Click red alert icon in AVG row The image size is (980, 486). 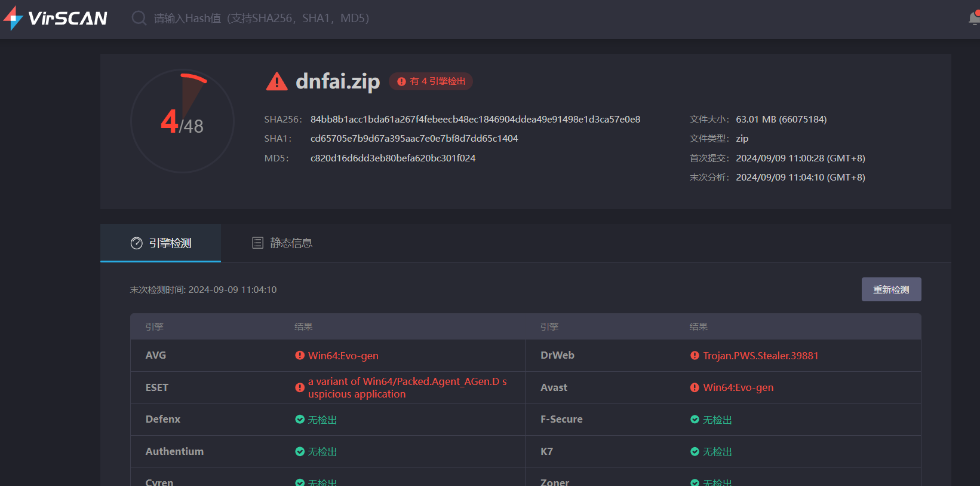[300, 355]
